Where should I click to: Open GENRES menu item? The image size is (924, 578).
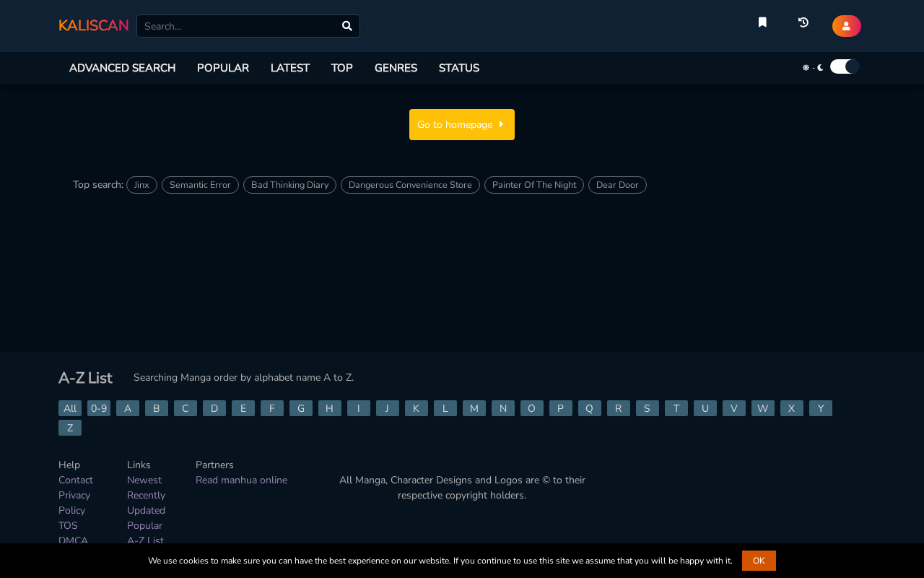(396, 68)
